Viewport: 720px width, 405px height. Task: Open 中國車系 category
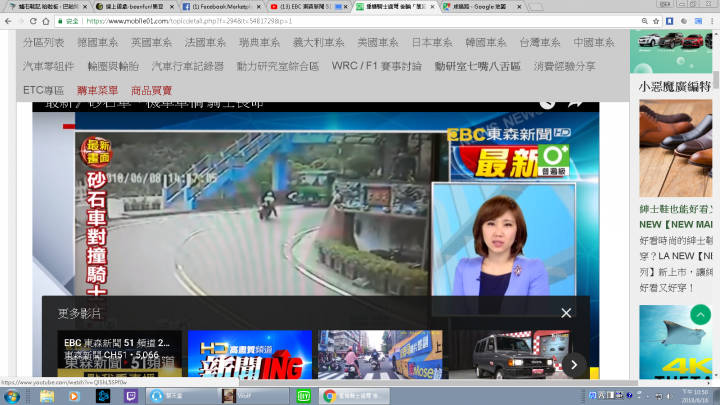point(594,43)
